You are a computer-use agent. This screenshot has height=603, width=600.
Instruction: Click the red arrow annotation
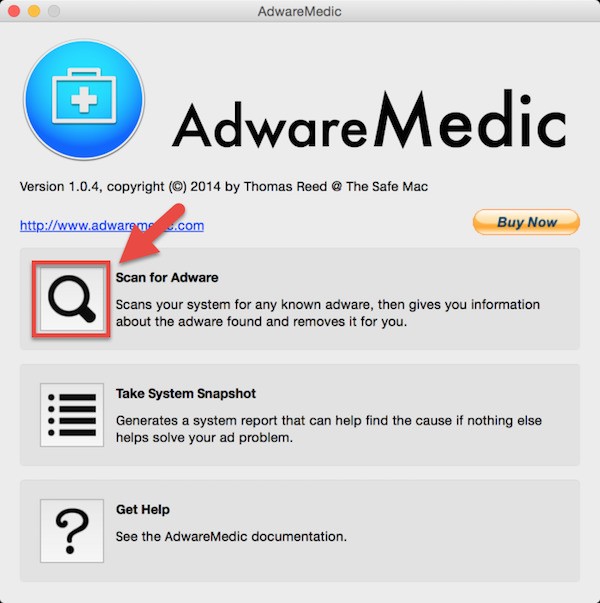pos(152,234)
